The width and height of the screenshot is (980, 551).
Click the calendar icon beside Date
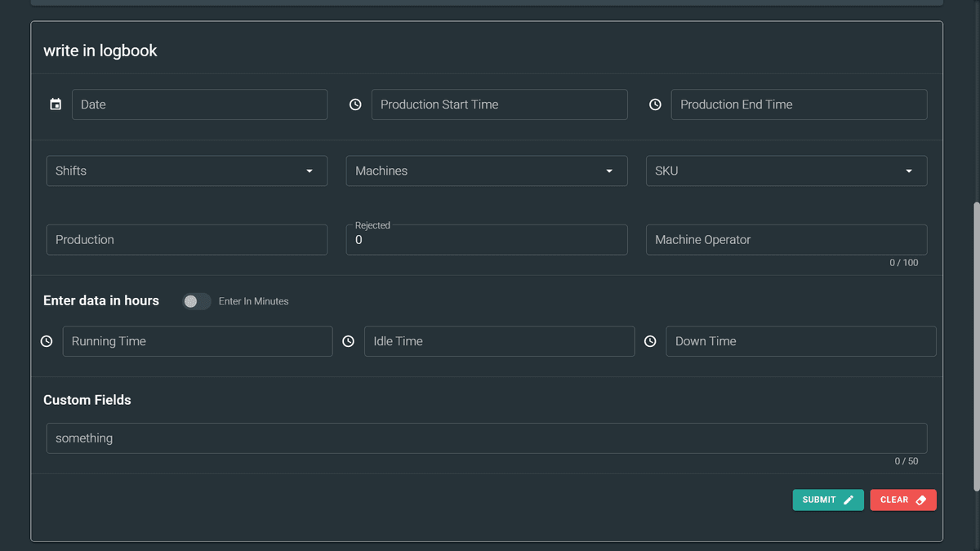click(x=56, y=104)
